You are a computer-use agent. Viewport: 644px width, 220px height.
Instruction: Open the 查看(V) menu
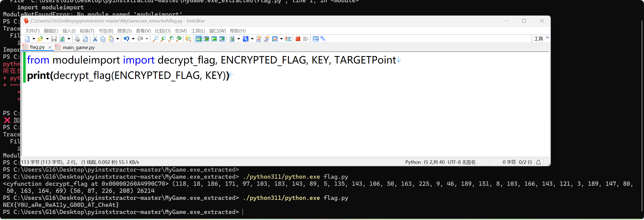pyautogui.click(x=143, y=31)
